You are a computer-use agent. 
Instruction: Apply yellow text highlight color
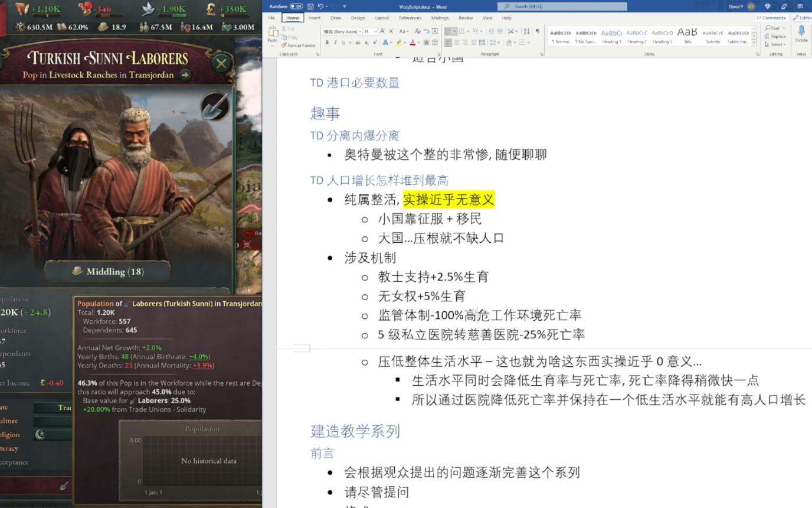coord(400,43)
